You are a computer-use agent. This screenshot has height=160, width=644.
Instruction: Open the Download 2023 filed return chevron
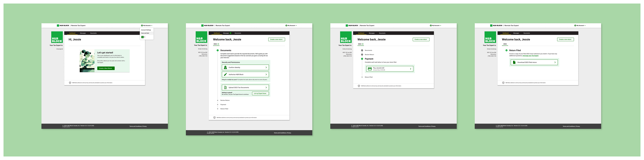pos(555,62)
